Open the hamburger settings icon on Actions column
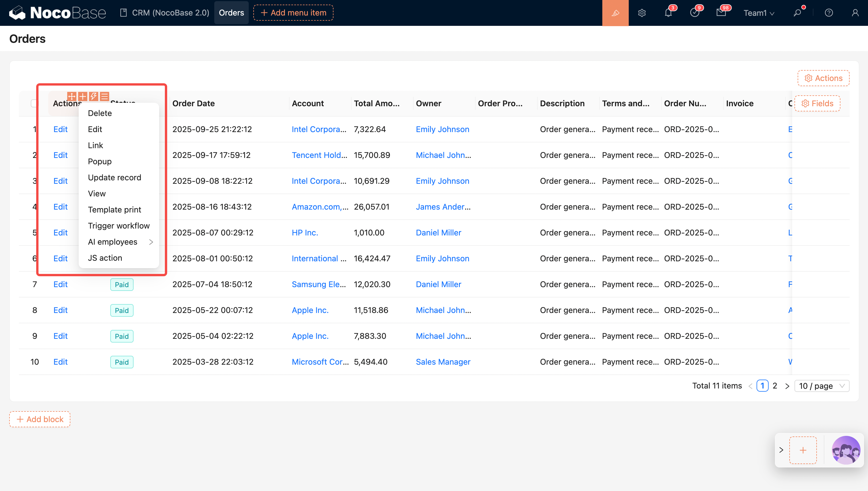The width and height of the screenshot is (868, 491). 105,96
